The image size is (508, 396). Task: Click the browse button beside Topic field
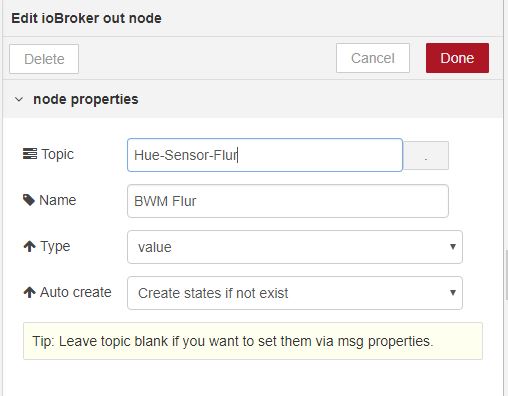[x=426, y=155]
